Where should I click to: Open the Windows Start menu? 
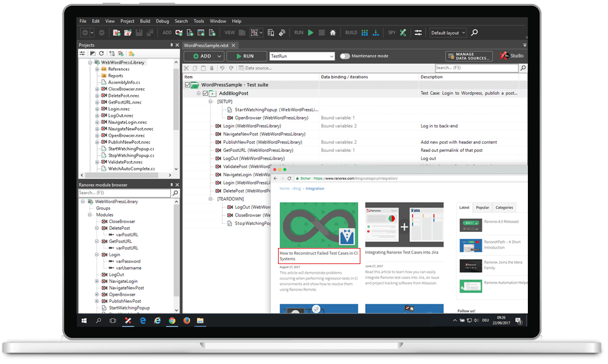click(x=84, y=320)
